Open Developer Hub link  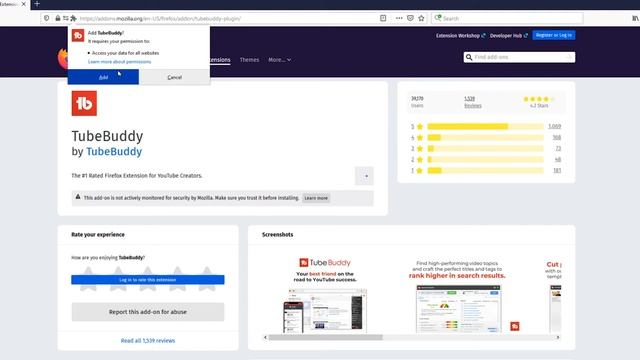click(509, 36)
